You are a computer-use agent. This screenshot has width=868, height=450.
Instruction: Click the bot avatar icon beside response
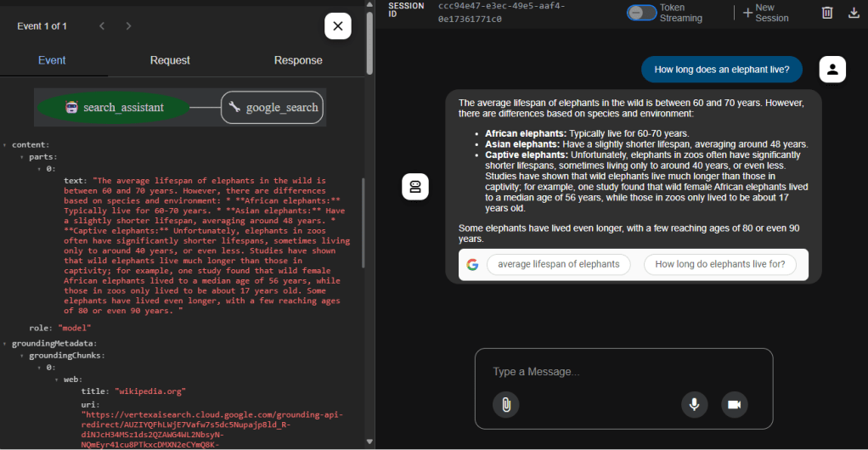click(415, 187)
